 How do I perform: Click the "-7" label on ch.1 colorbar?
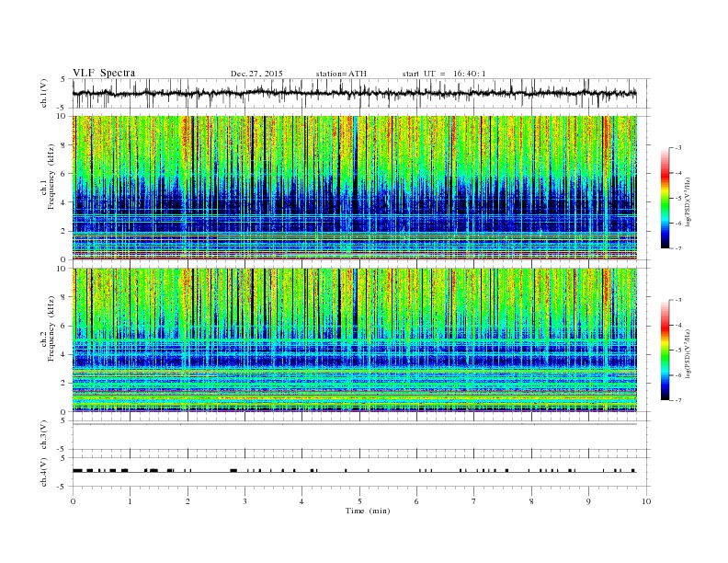coord(678,248)
